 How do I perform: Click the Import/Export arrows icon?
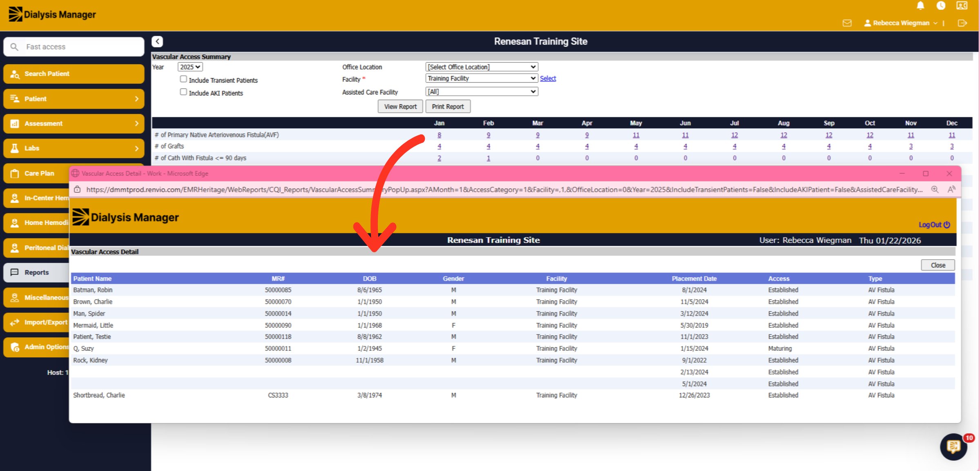15,322
